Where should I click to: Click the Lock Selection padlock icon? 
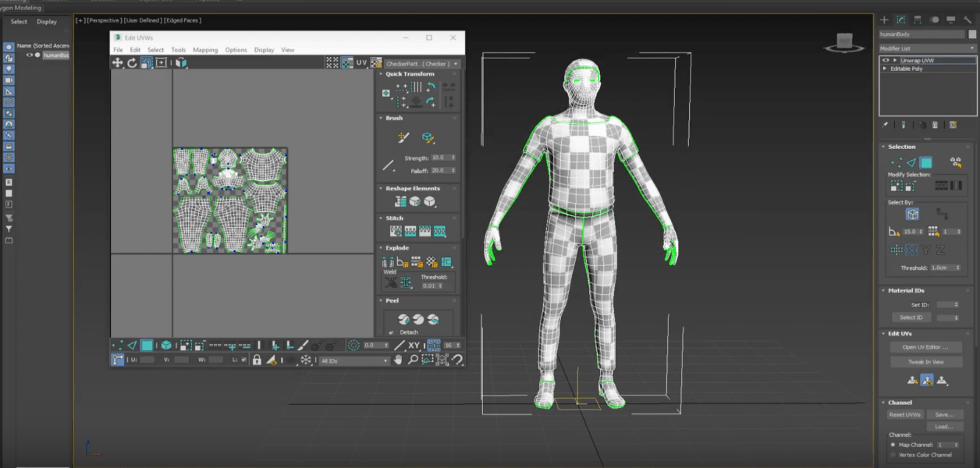coord(256,360)
